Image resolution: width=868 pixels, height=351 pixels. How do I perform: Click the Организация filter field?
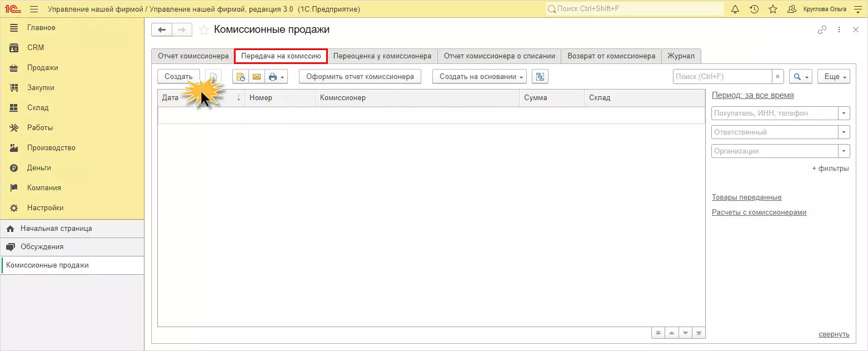pos(775,151)
